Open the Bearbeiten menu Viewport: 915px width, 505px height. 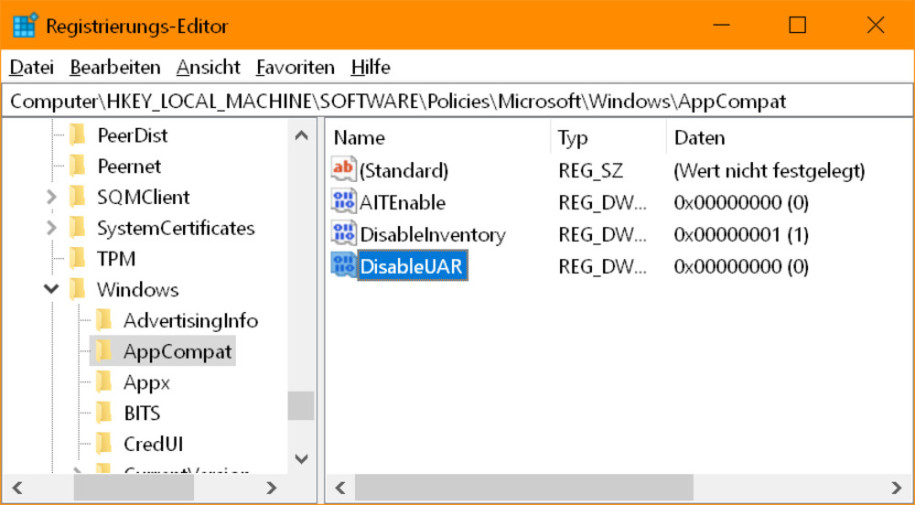click(x=115, y=68)
